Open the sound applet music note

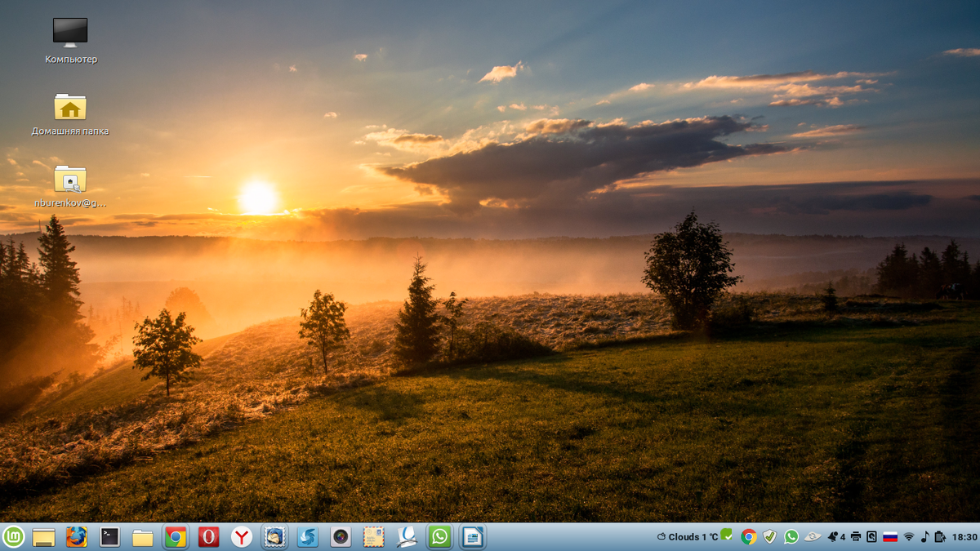[925, 536]
